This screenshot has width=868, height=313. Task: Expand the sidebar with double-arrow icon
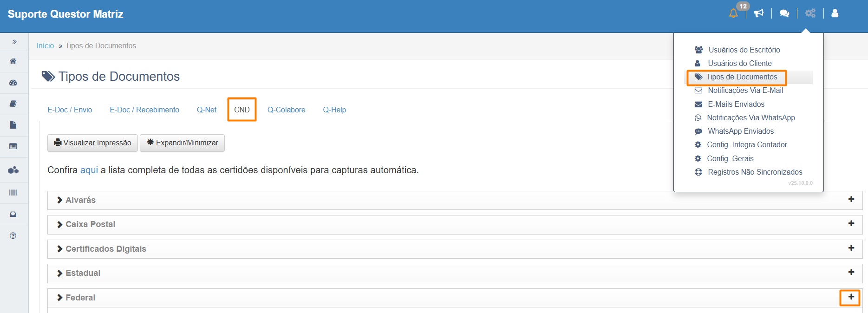[x=14, y=42]
